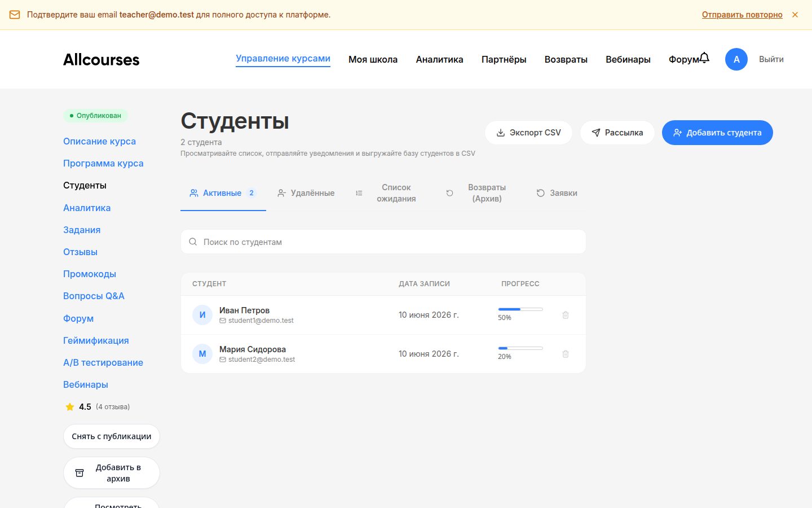Click the archive box icon

click(80, 473)
